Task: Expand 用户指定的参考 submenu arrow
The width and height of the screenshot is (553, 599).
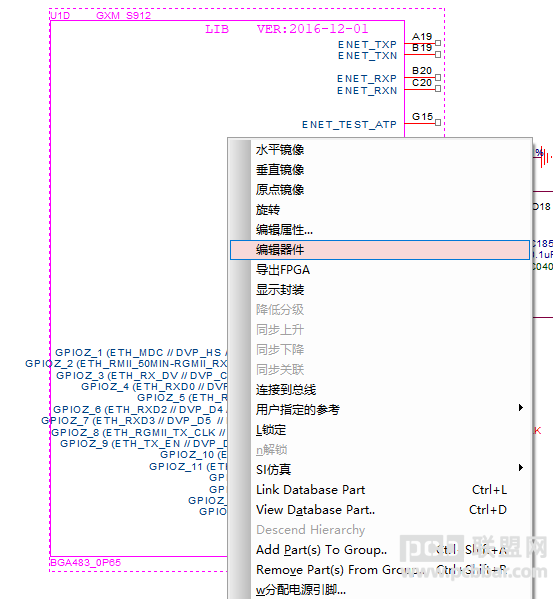Action: tap(521, 408)
